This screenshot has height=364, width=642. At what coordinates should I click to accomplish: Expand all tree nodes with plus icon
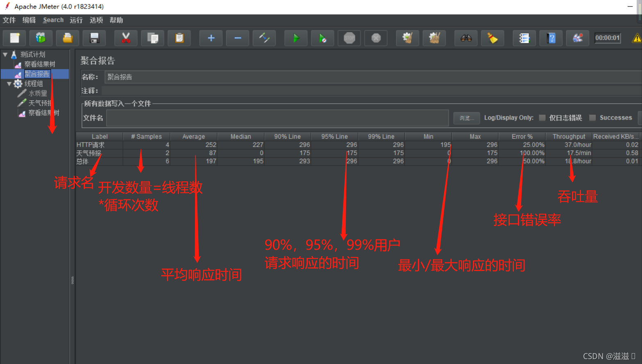click(x=211, y=38)
